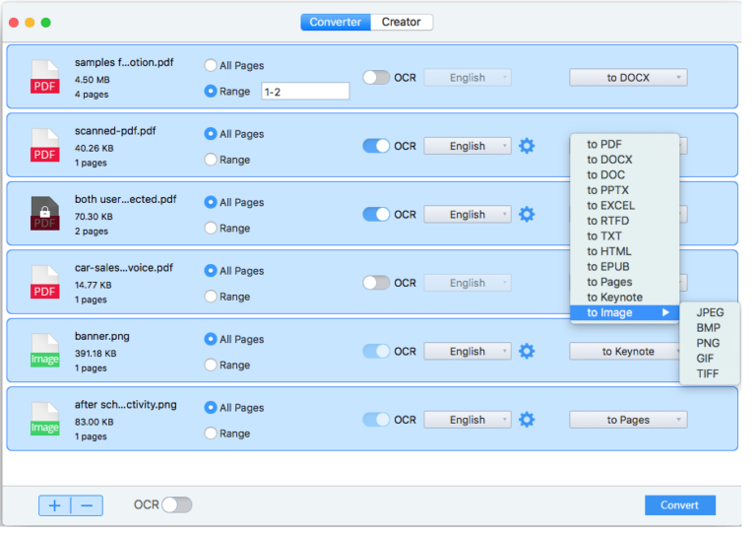Viewport: 756px width, 533px height.
Task: Click the page range field showing 1-2
Action: (305, 92)
